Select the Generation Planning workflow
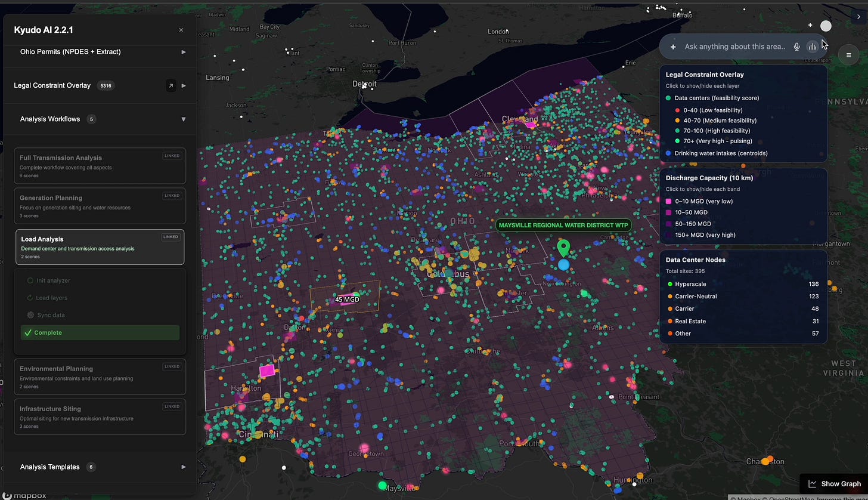This screenshot has height=500, width=868. [x=100, y=206]
